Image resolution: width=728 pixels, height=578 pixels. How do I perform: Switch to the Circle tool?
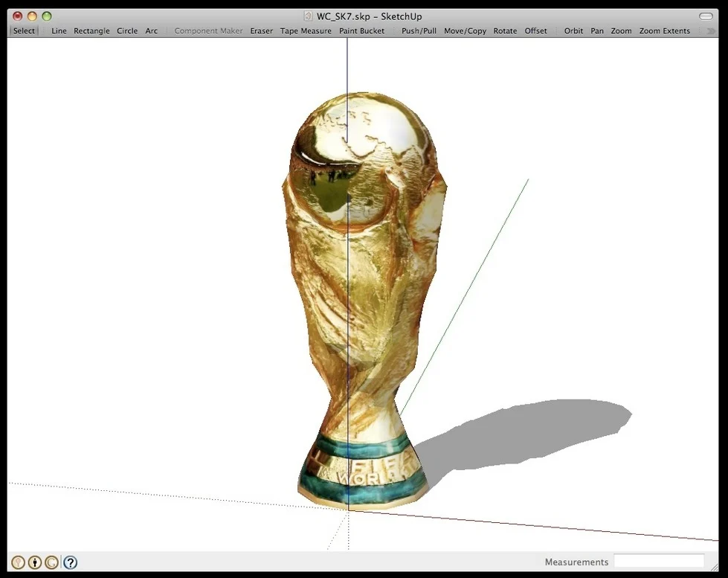click(127, 30)
